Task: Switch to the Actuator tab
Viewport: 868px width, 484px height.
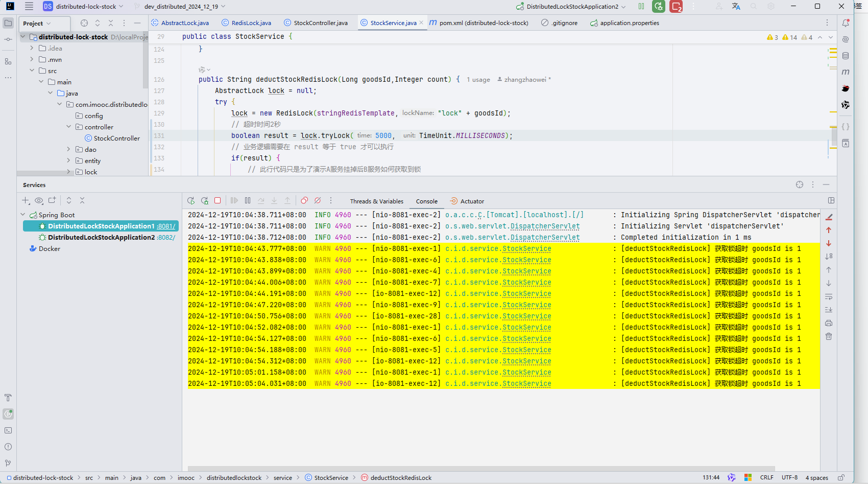Action: 467,201
